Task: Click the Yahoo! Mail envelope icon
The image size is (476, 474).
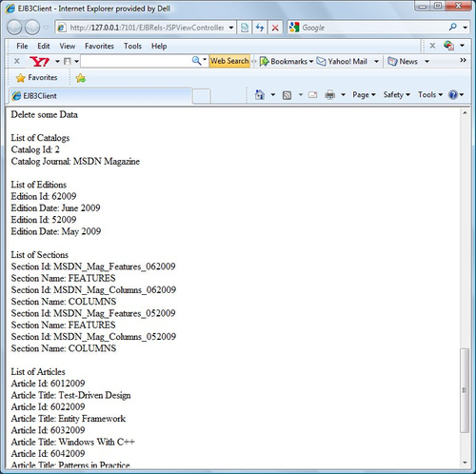Action: 321,61
